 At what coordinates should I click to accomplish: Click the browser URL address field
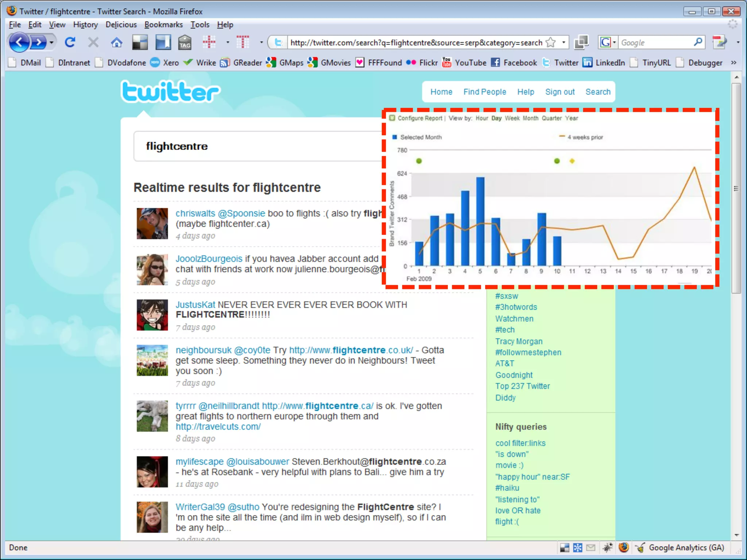(x=416, y=43)
